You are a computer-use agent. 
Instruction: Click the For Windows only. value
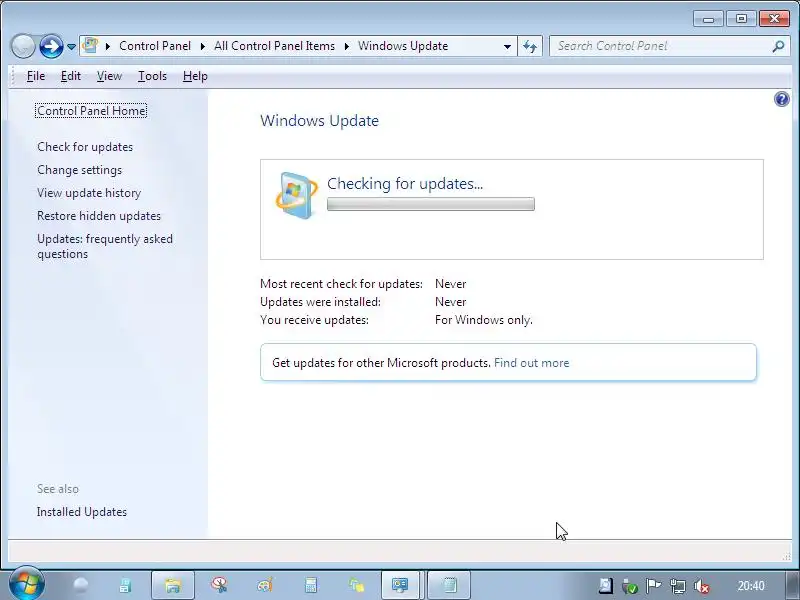(484, 320)
